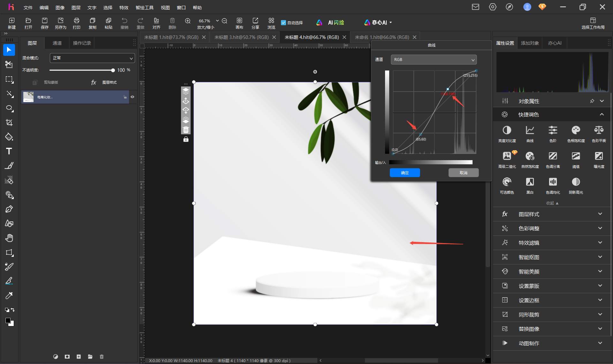This screenshot has width=613, height=364.
Task: Select the Eyedropper tool
Action: (9, 295)
